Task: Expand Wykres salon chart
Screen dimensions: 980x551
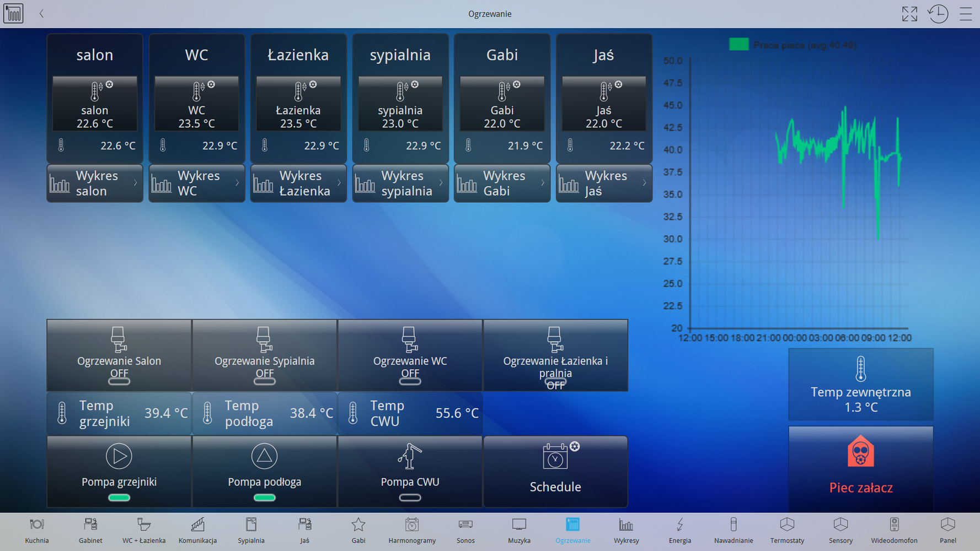Action: (95, 183)
